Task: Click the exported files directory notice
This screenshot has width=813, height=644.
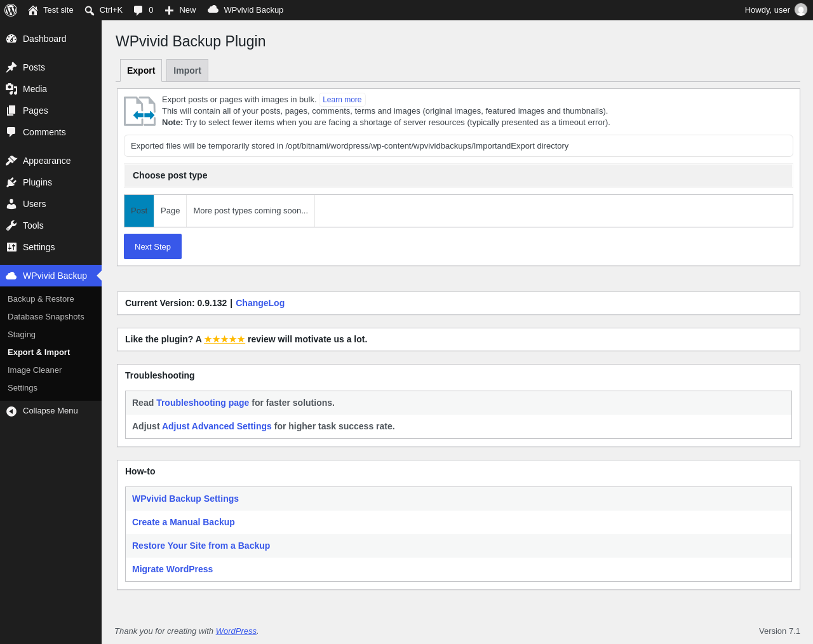Action: 459,145
